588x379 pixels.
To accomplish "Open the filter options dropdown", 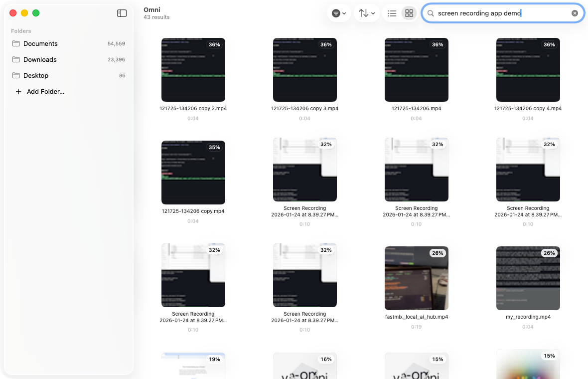I will (339, 13).
